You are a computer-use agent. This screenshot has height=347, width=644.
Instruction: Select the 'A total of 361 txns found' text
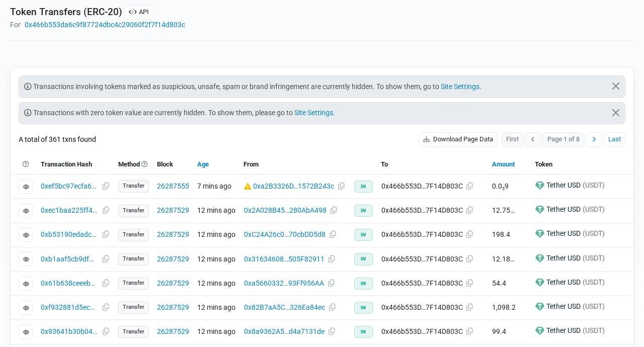tap(57, 139)
